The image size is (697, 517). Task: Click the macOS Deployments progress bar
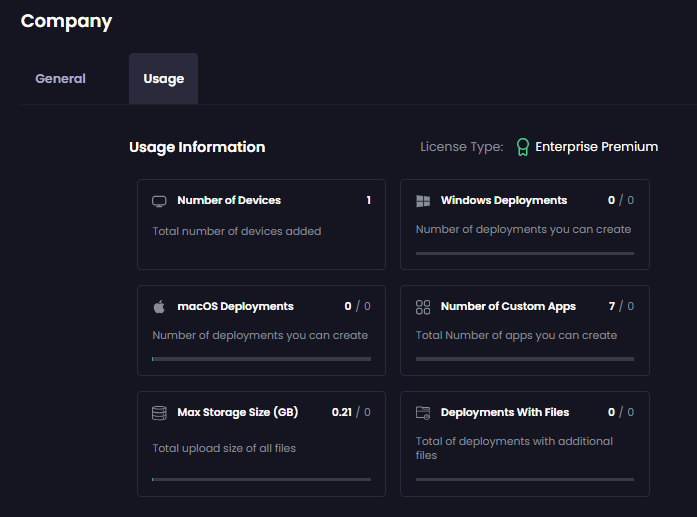point(261,359)
